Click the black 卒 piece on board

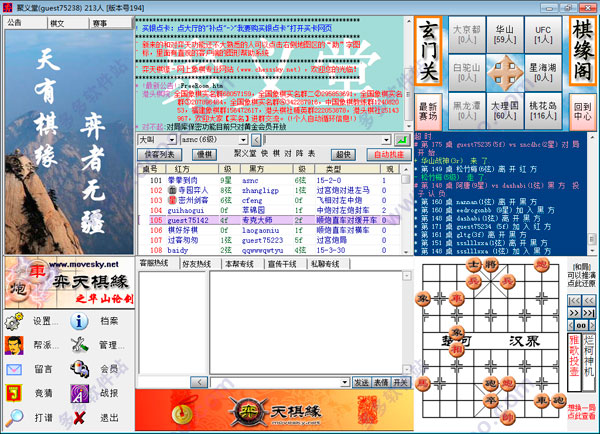pyautogui.click(x=490, y=400)
